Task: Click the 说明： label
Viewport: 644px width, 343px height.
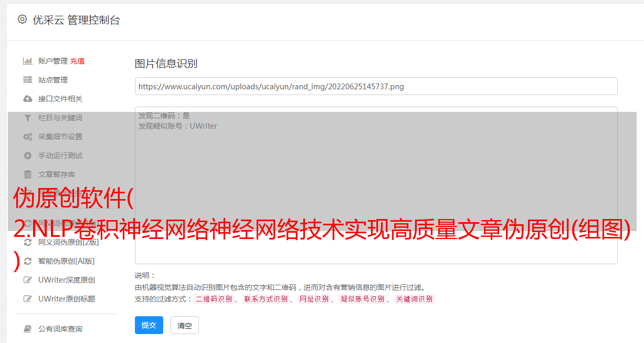Action: [x=145, y=275]
